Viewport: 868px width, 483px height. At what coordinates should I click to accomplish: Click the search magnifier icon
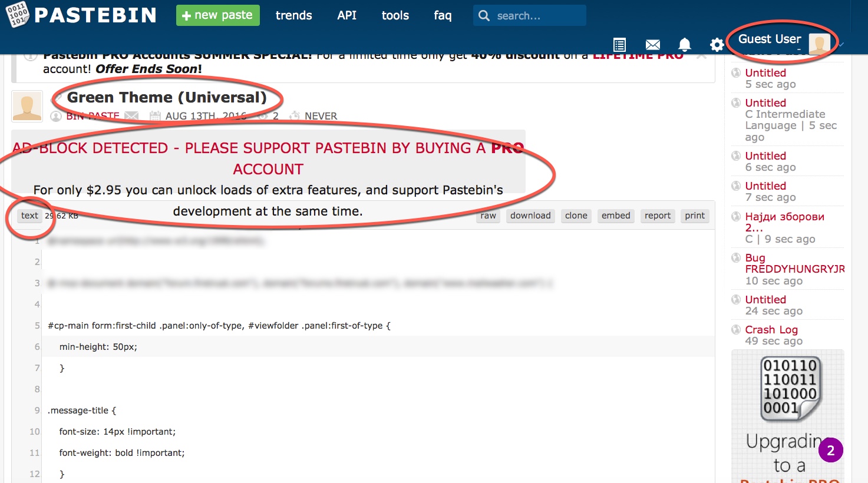coord(484,16)
